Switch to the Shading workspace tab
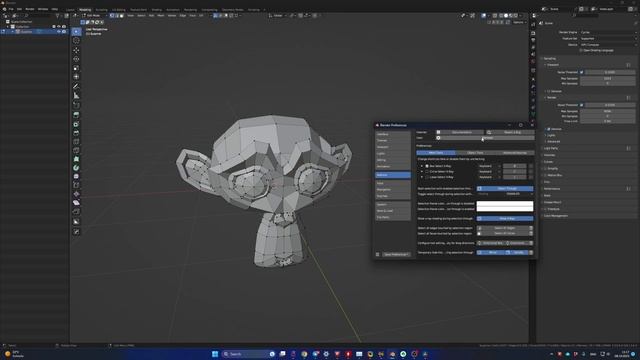This screenshot has width=640, height=360. click(157, 9)
